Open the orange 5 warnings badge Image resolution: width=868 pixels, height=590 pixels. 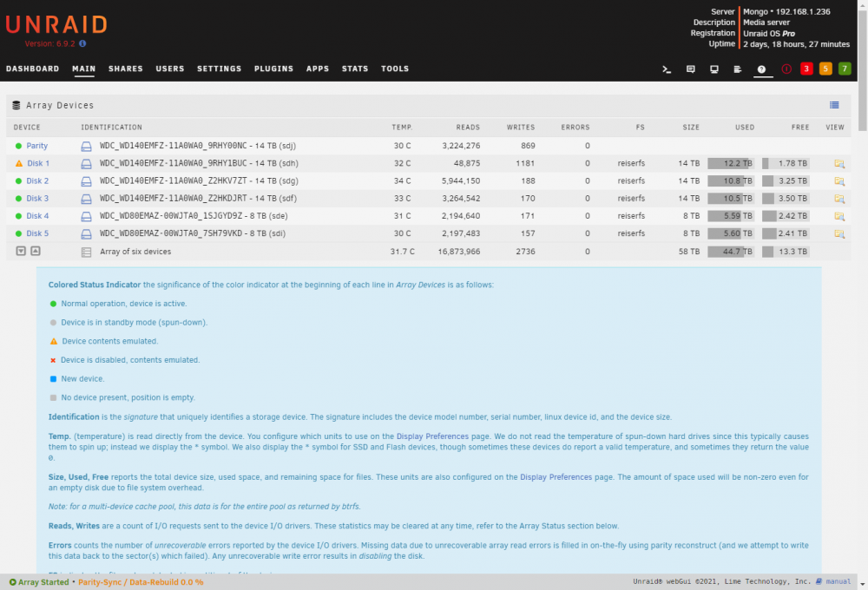(x=825, y=69)
